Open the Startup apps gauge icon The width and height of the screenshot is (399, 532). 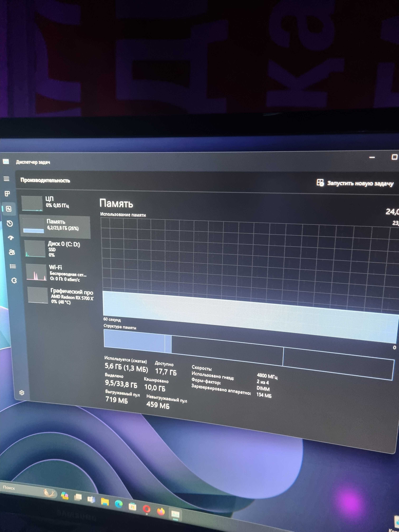coord(11,238)
